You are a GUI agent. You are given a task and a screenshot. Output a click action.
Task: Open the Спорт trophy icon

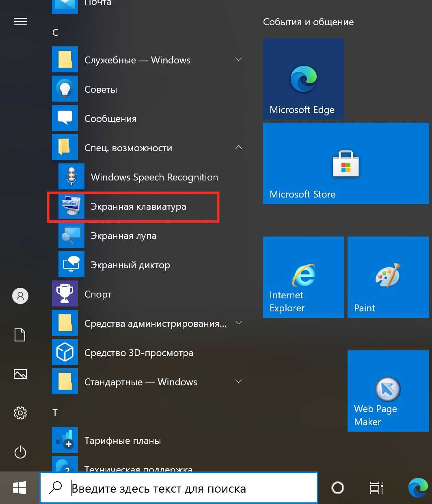tap(65, 294)
